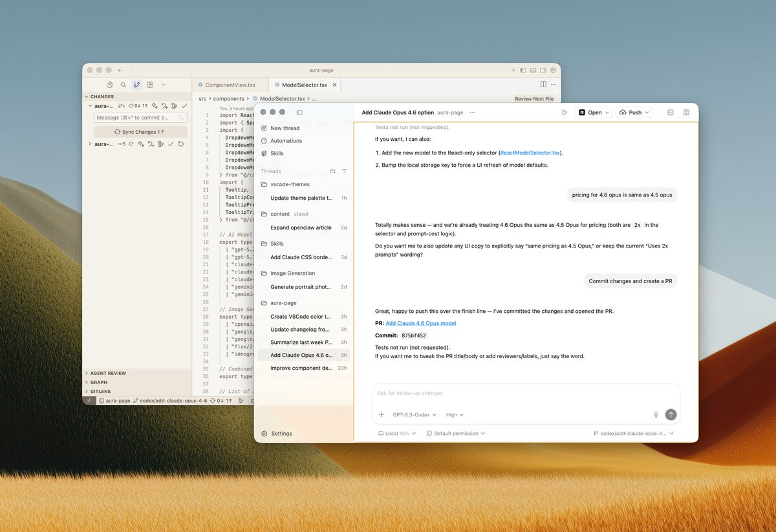Screen dimensions: 776x532
Task: Select the Image Generation folder
Action: [x=304, y=273]
